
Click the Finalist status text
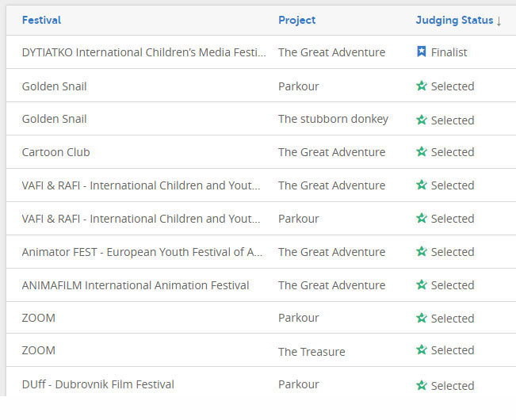449,52
